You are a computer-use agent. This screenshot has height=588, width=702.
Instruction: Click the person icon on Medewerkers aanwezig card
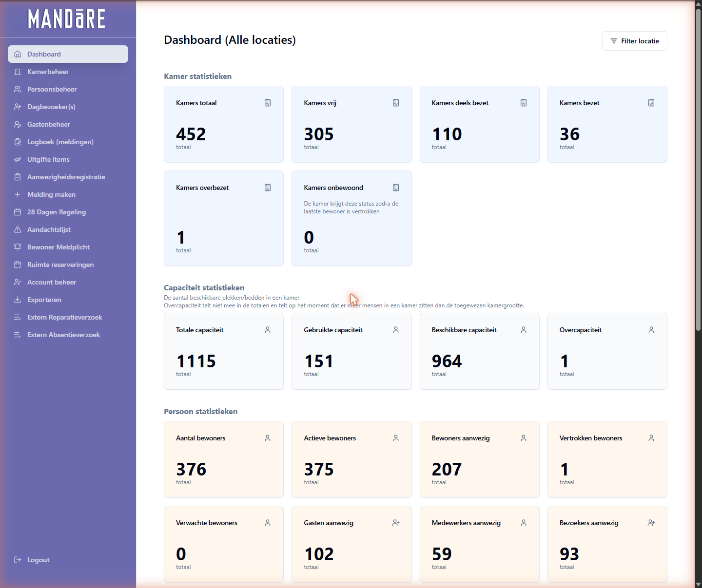point(524,523)
